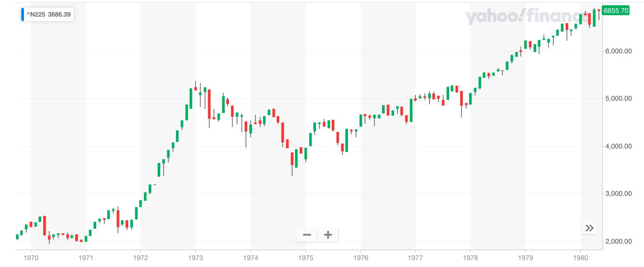Image resolution: width=644 pixels, height=267 pixels.
Task: Click the 1976 year marker on time axis
Action: pyautogui.click(x=361, y=259)
